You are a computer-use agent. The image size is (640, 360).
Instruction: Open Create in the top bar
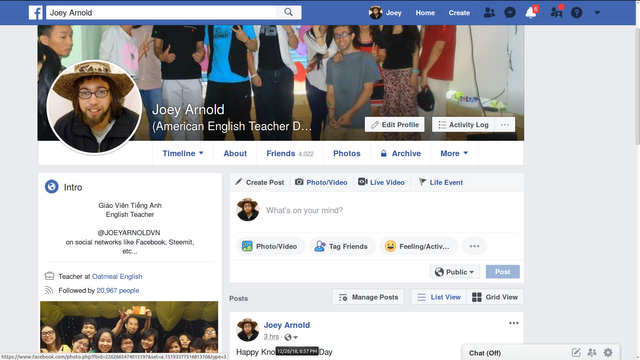click(459, 13)
